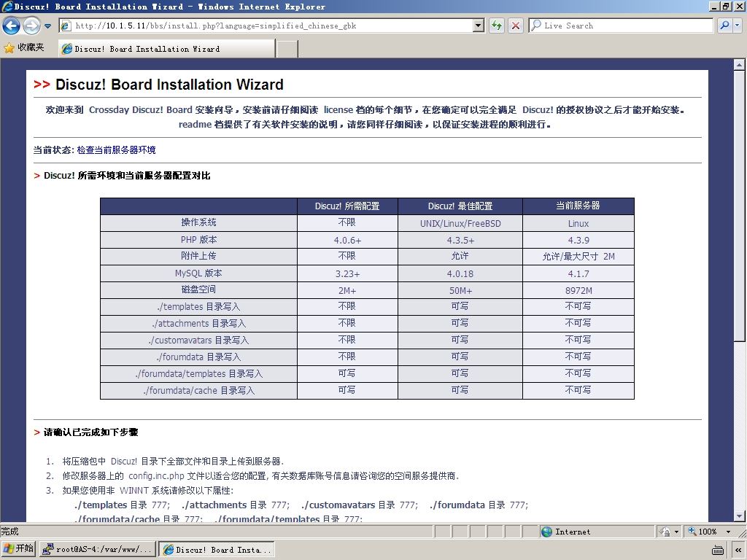Click the disk space value 8972M

click(x=578, y=290)
